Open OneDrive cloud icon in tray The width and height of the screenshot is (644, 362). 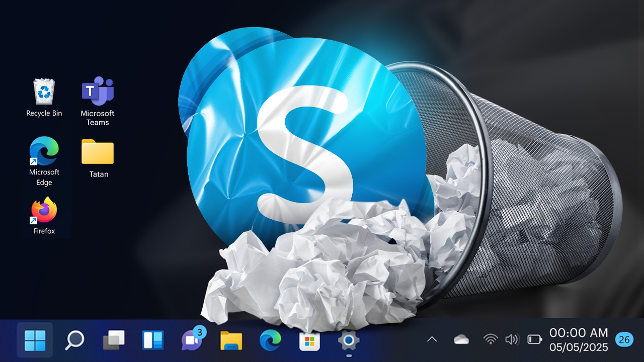click(461, 339)
